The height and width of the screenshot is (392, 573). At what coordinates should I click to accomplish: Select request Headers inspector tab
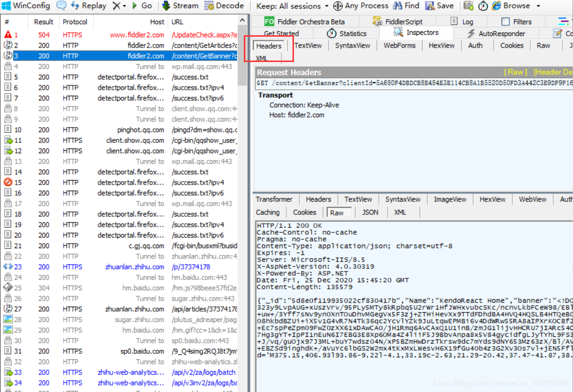[269, 46]
